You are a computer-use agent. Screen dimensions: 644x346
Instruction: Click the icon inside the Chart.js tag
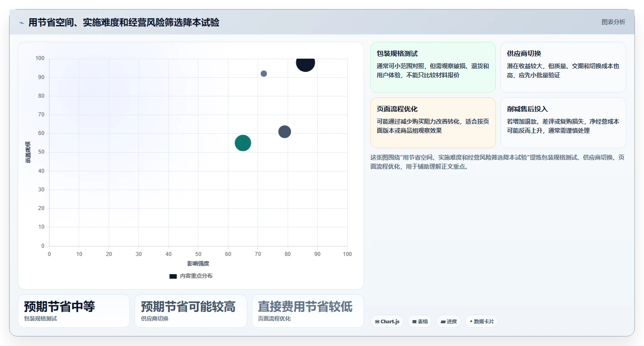[x=377, y=321]
